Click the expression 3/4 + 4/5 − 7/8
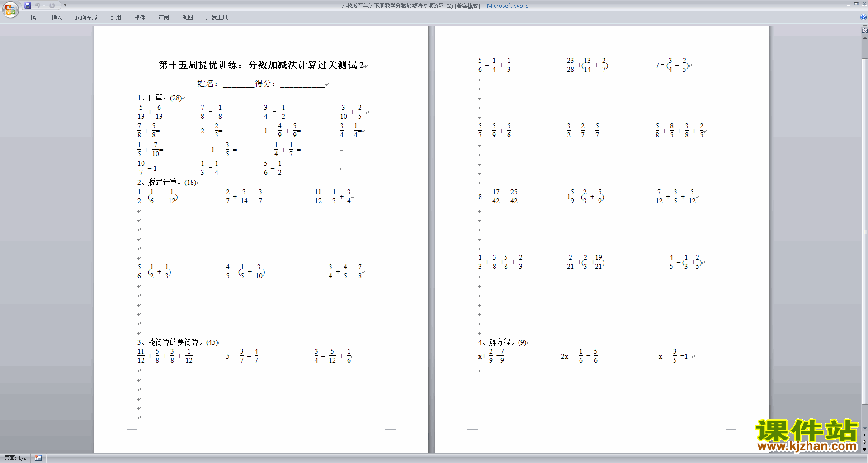The width and height of the screenshot is (868, 463). [345, 271]
